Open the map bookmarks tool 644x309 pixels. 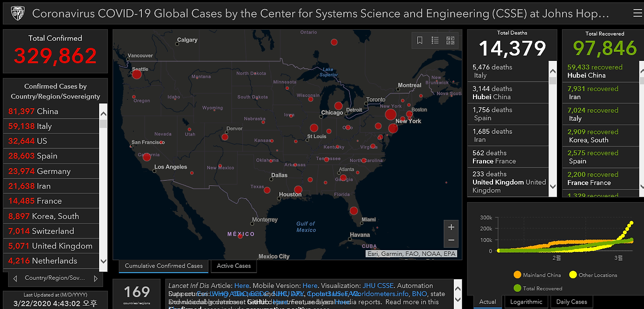pos(420,41)
